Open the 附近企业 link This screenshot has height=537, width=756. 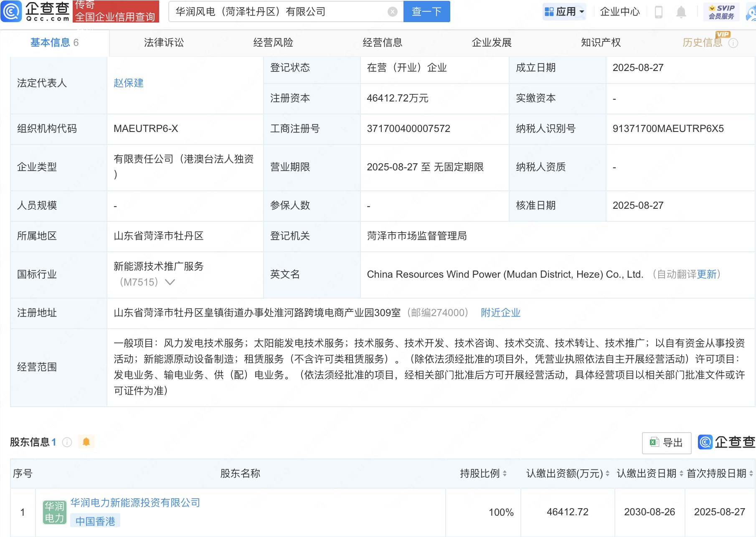point(500,313)
